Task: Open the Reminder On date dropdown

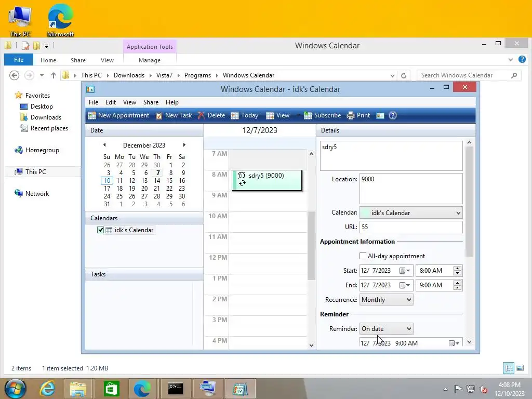Action: pyautogui.click(x=386, y=328)
